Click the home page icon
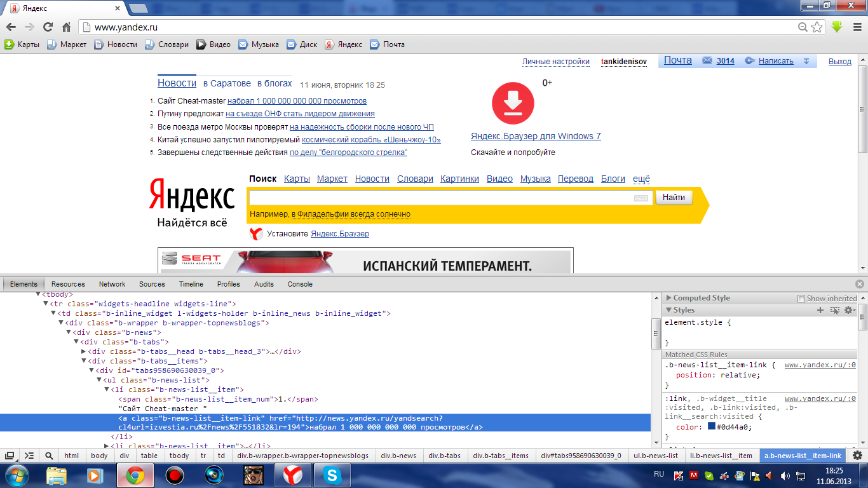The width and height of the screenshot is (868, 488). (x=66, y=27)
